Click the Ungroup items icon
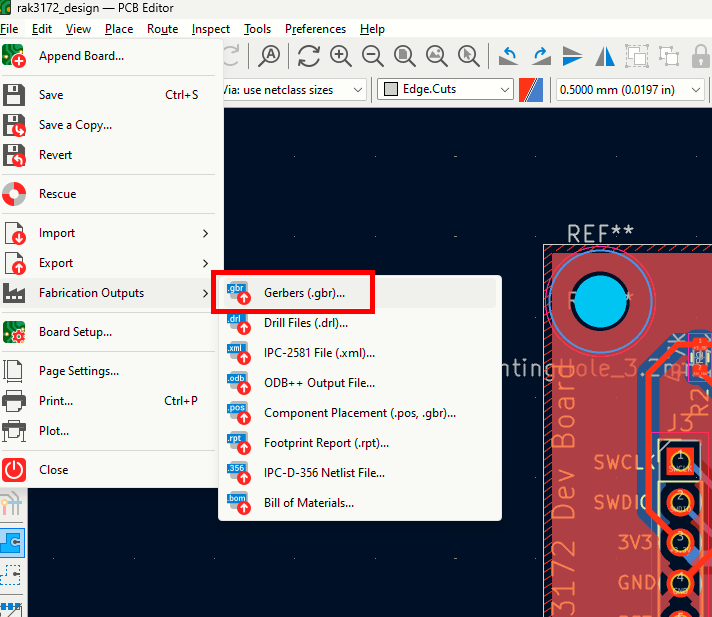 point(669,56)
